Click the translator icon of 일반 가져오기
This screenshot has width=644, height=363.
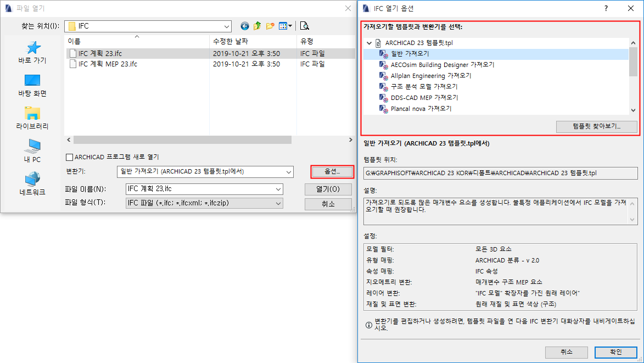384,54
